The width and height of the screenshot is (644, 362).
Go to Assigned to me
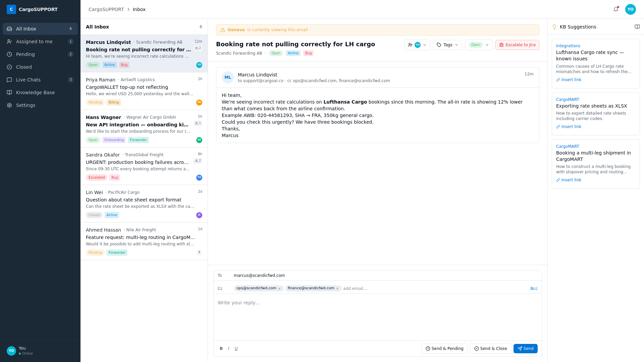coord(40,42)
